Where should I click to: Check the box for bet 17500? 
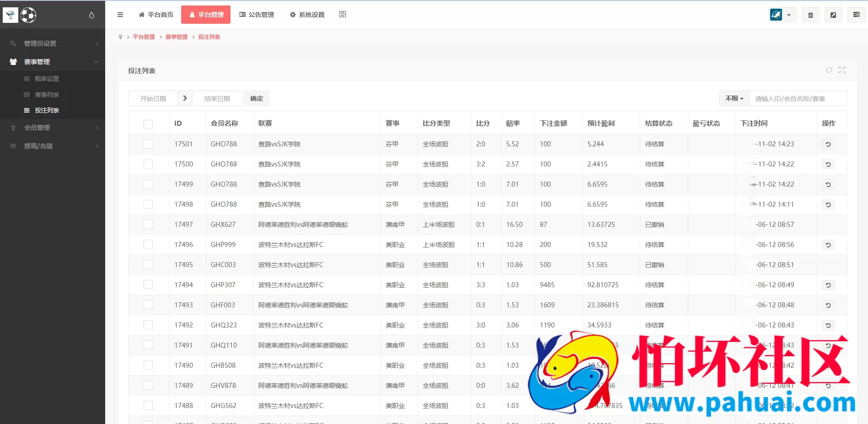pos(148,164)
